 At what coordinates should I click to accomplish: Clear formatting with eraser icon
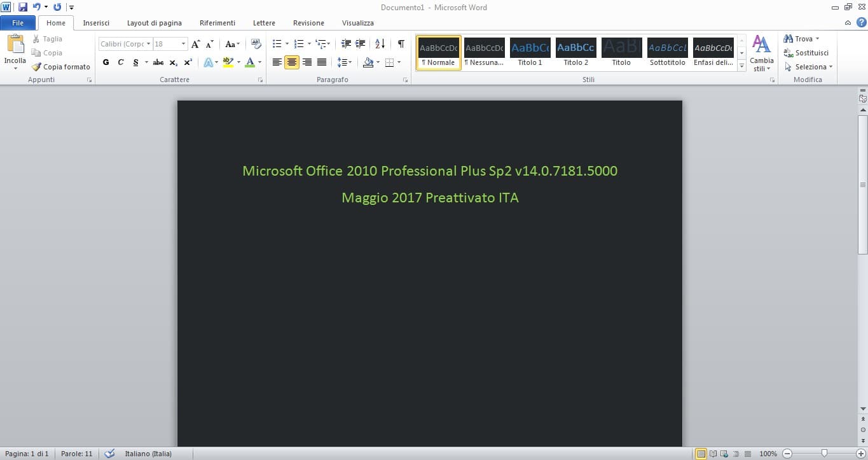coord(256,44)
